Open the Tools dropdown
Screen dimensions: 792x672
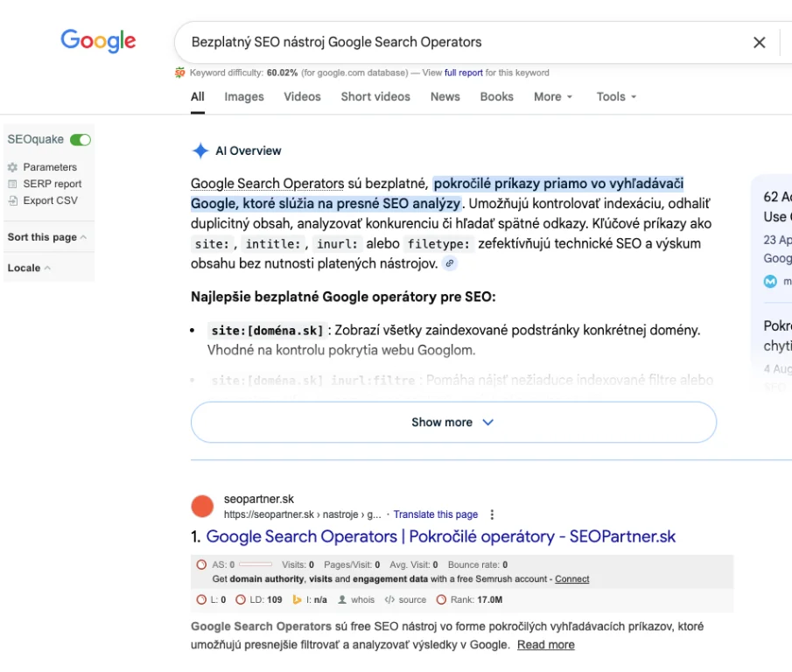(616, 97)
